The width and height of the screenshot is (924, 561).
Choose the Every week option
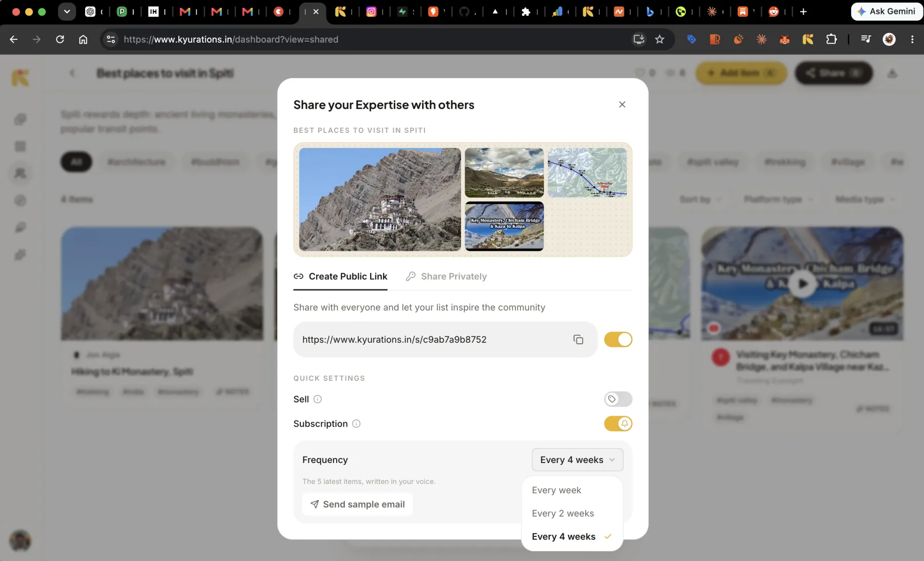tap(572, 490)
